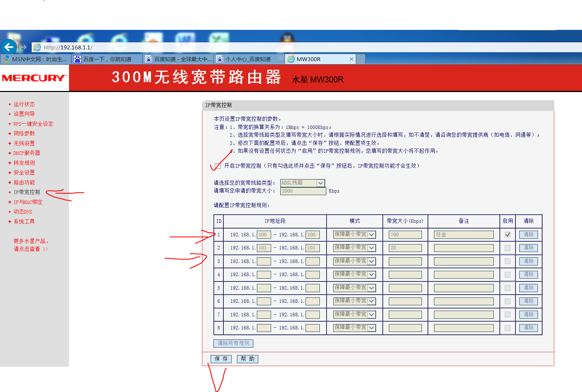This screenshot has height=392, width=582.
Task: Switch to 个人中心_百度知道 tab
Action: pos(249,59)
